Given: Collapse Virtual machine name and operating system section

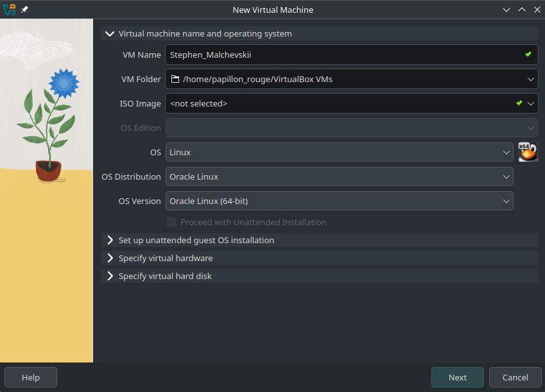Looking at the screenshot, I should point(110,34).
